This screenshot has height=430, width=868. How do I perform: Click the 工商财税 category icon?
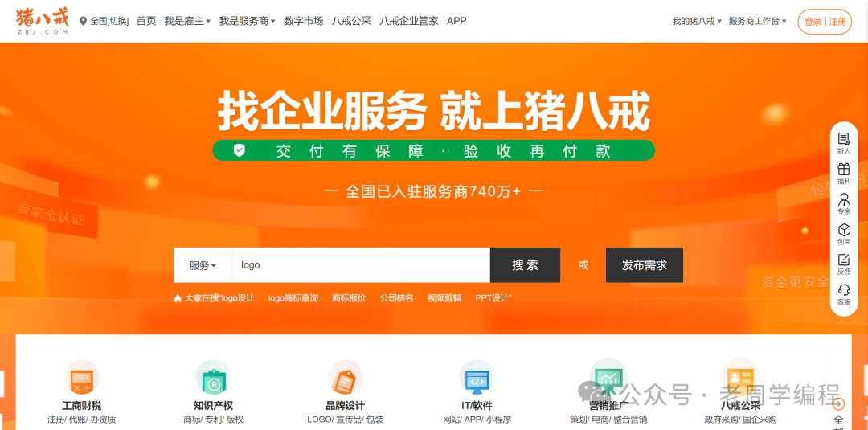click(82, 378)
